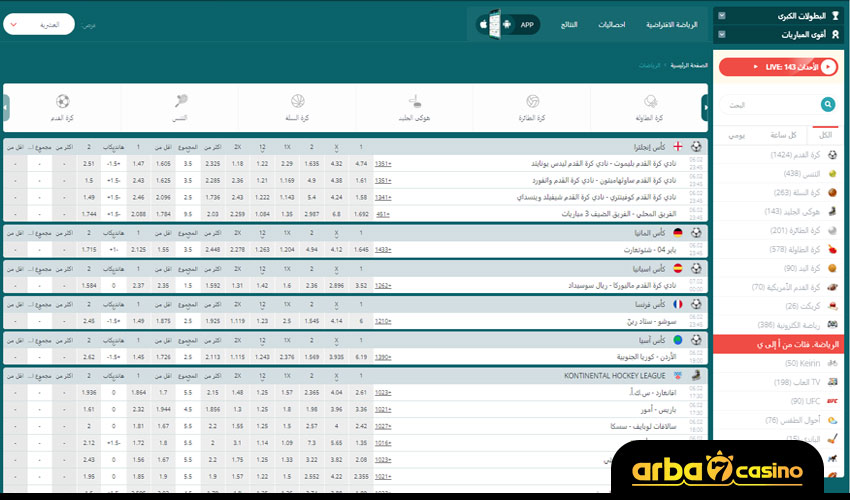Open الرياضة الافتراضية in top menu
This screenshot has height=500, width=850.
point(671,24)
